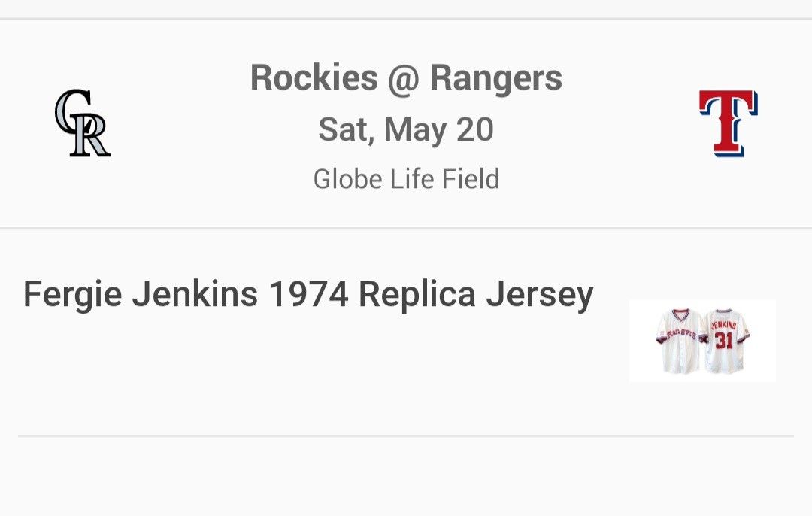This screenshot has width=812, height=516.
Task: Open the replica jersey promo thumbnail
Action: (702, 341)
